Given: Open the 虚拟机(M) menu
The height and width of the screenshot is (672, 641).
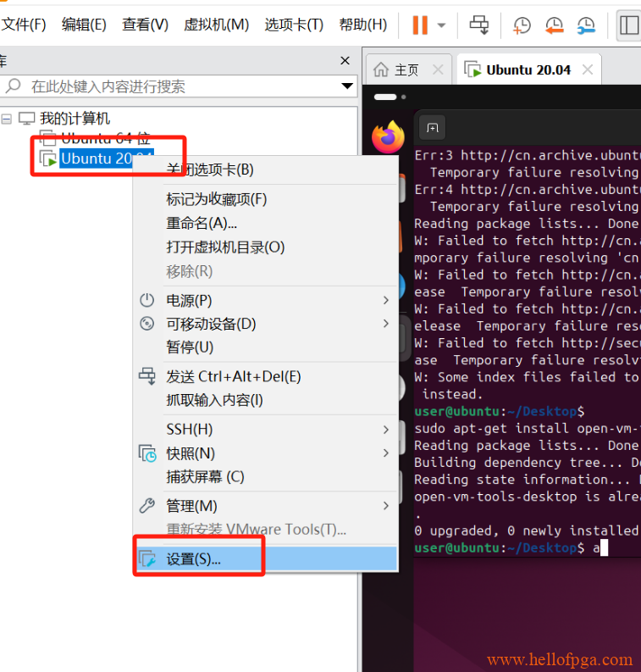Looking at the screenshot, I should click(x=216, y=25).
